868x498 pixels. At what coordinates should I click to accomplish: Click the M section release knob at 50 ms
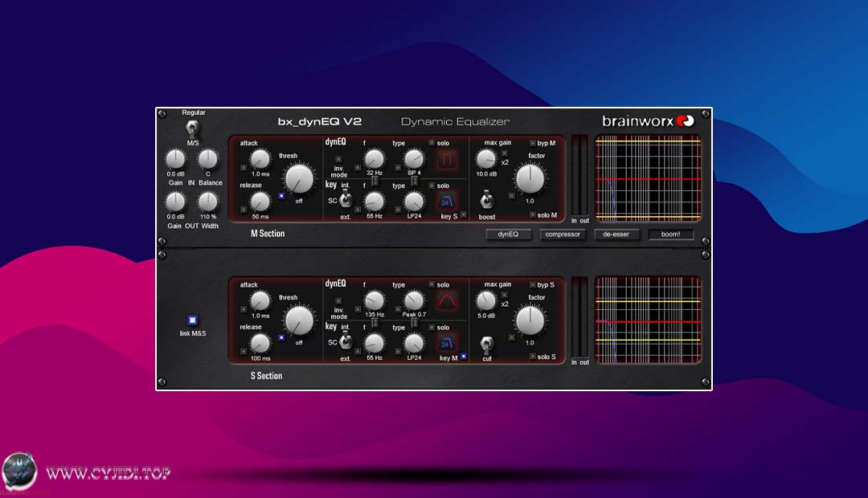(x=260, y=202)
